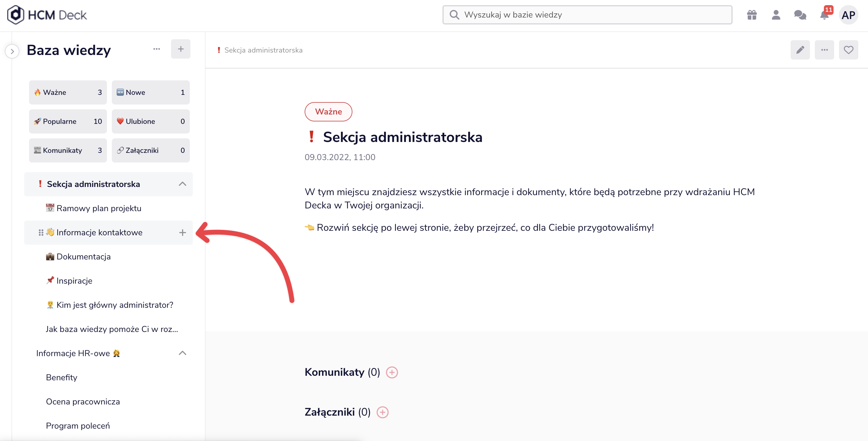Collapse the Sekcja administratorska section

click(182, 184)
